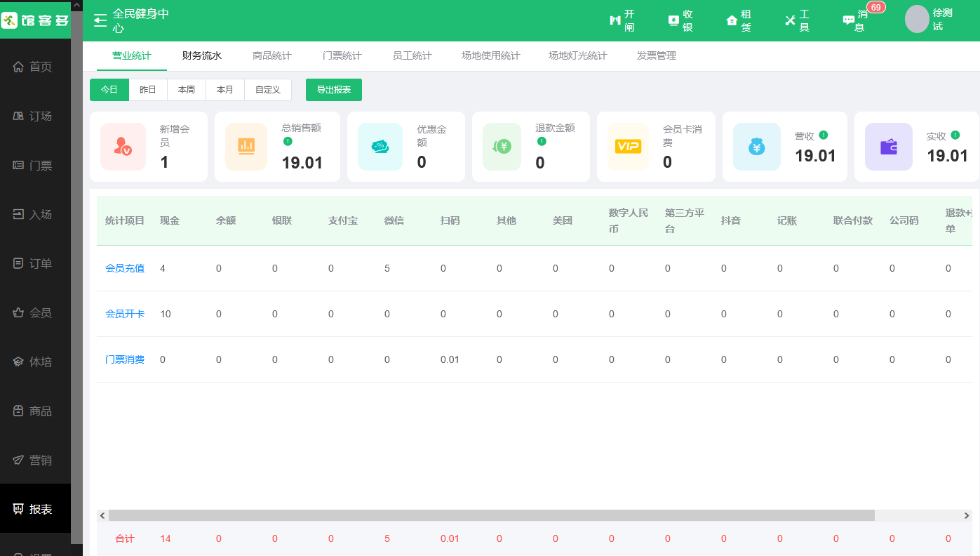This screenshot has height=556, width=980.
Task: Select the 今日 date filter
Action: [109, 90]
